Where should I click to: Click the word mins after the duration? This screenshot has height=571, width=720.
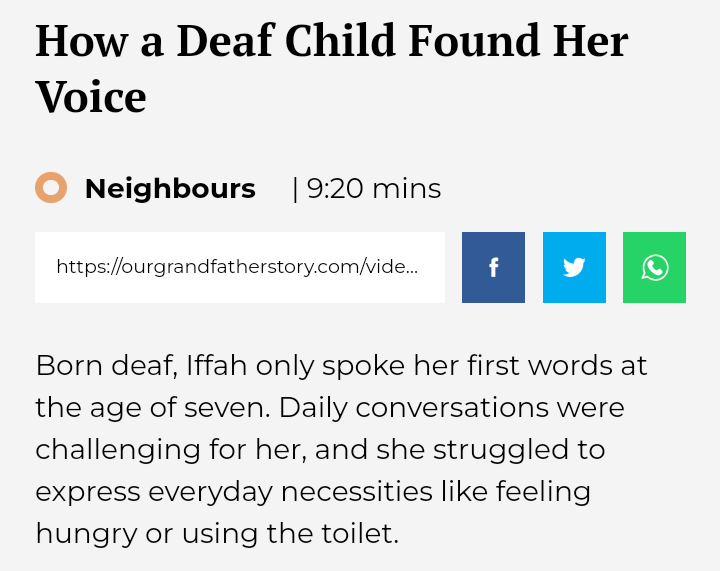406,188
